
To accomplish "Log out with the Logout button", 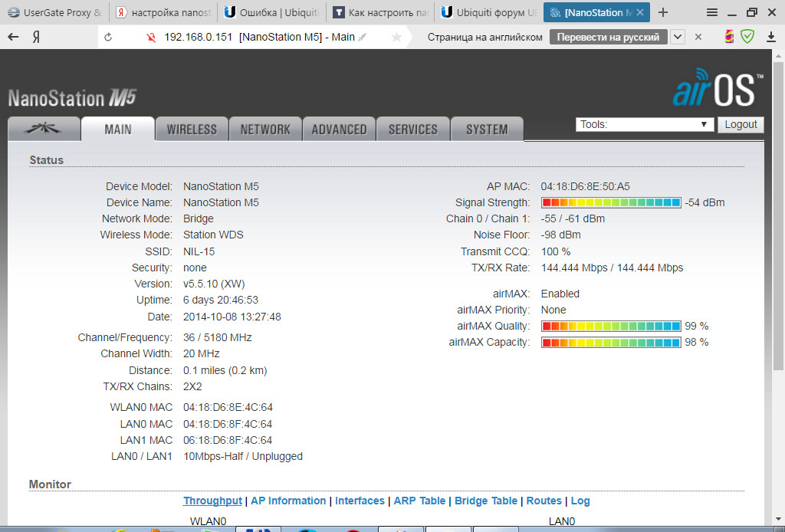I will point(741,124).
